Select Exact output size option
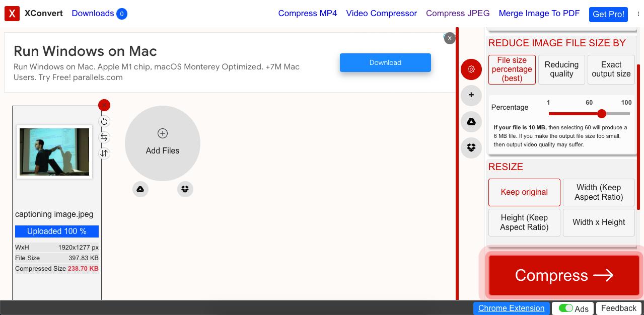Viewport: 644px width, 315px height. [x=611, y=69]
